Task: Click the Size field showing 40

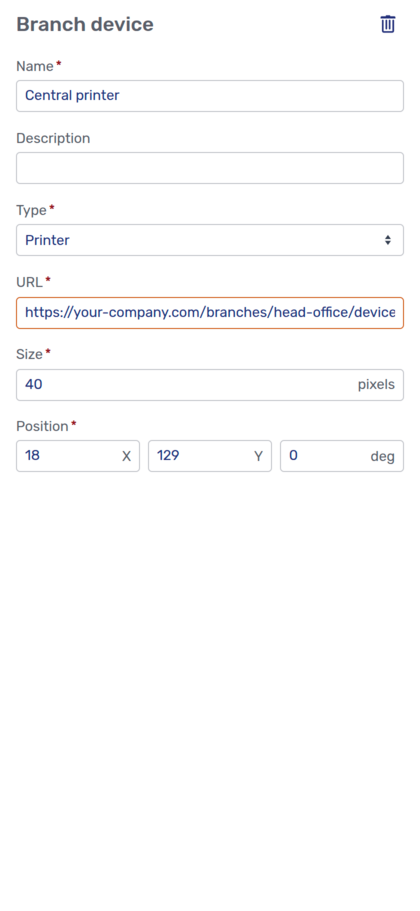Action: pos(210,385)
